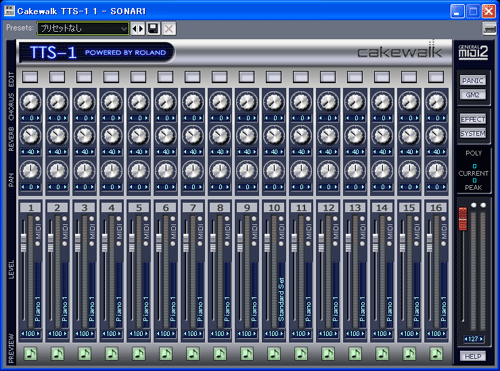Preview the sound of channel 3
Viewport: 500px width, 371px height.
pyautogui.click(x=85, y=354)
